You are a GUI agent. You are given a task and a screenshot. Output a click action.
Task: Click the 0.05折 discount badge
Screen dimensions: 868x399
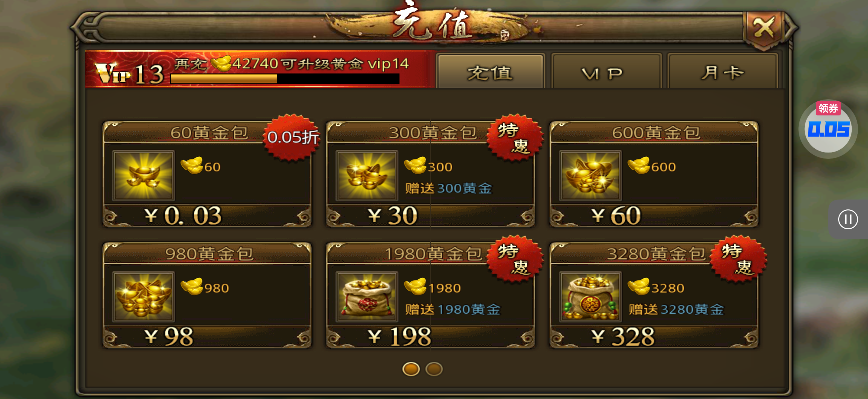[x=292, y=137]
